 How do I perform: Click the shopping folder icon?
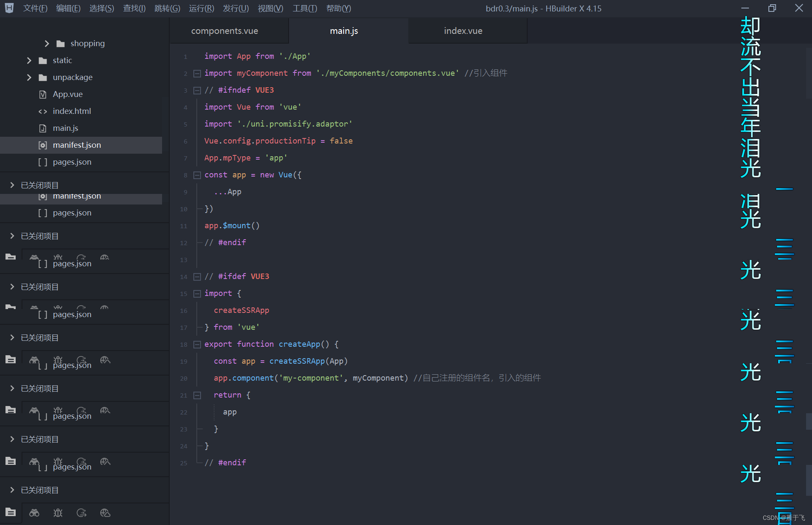(x=61, y=44)
